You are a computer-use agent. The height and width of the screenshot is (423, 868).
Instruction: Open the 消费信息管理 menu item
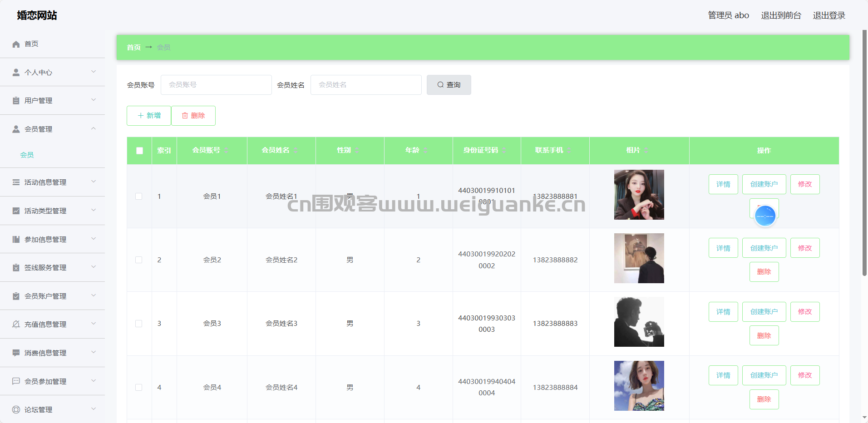45,353
